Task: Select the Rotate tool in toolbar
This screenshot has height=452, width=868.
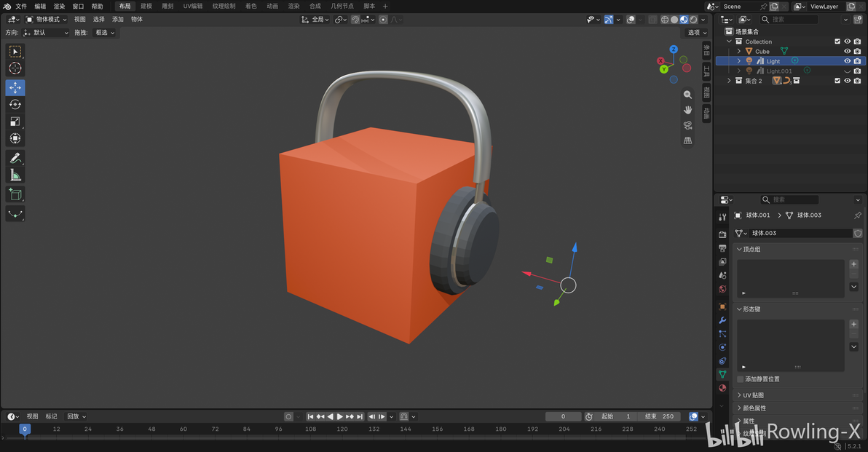Action: (x=15, y=105)
